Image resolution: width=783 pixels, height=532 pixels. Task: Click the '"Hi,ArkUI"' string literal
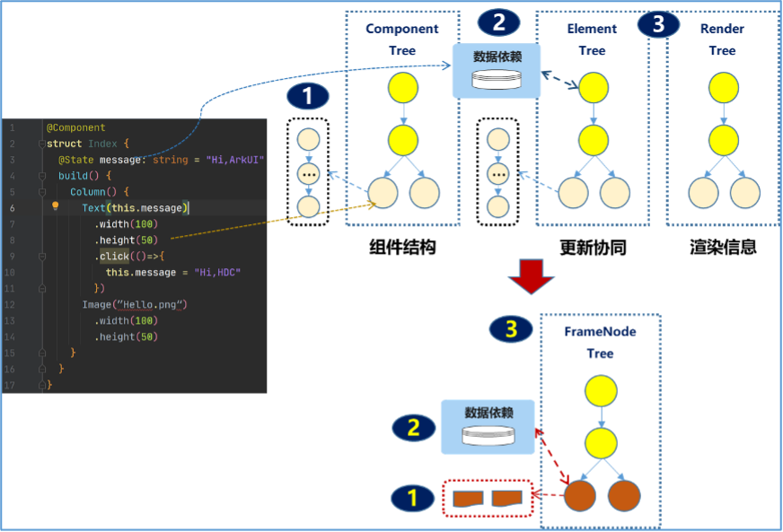[x=234, y=161]
